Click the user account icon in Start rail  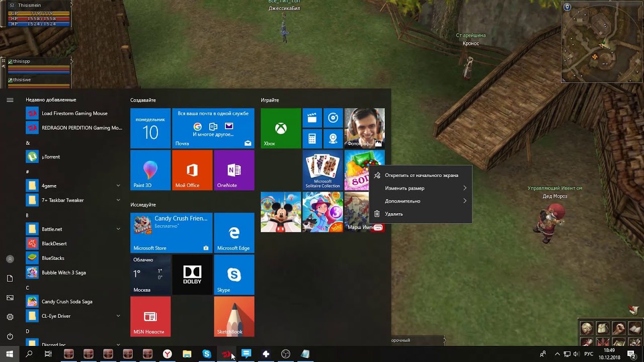[x=10, y=259]
